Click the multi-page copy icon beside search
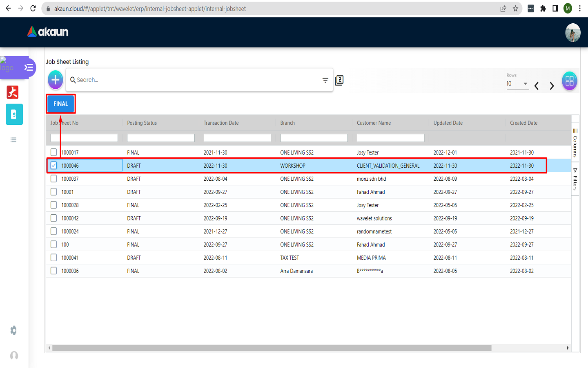Viewport: 588px width, 368px height. 339,81
